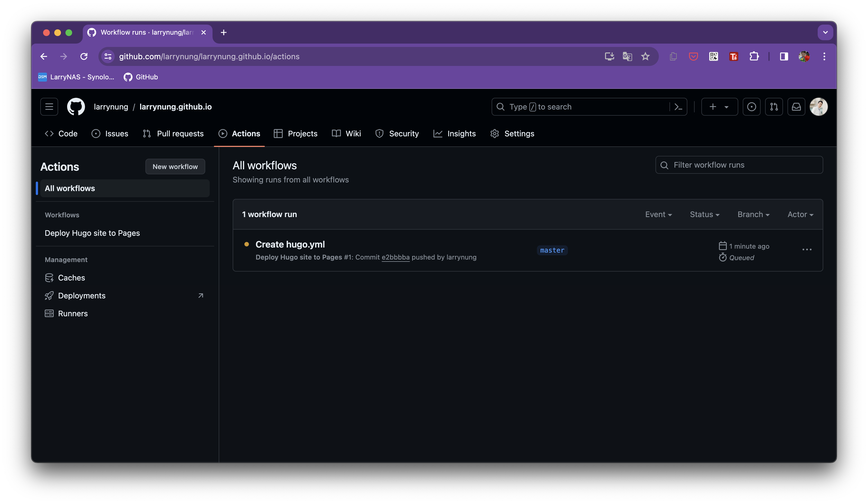Expand the Status filter dropdown
The image size is (868, 504).
coord(704,214)
